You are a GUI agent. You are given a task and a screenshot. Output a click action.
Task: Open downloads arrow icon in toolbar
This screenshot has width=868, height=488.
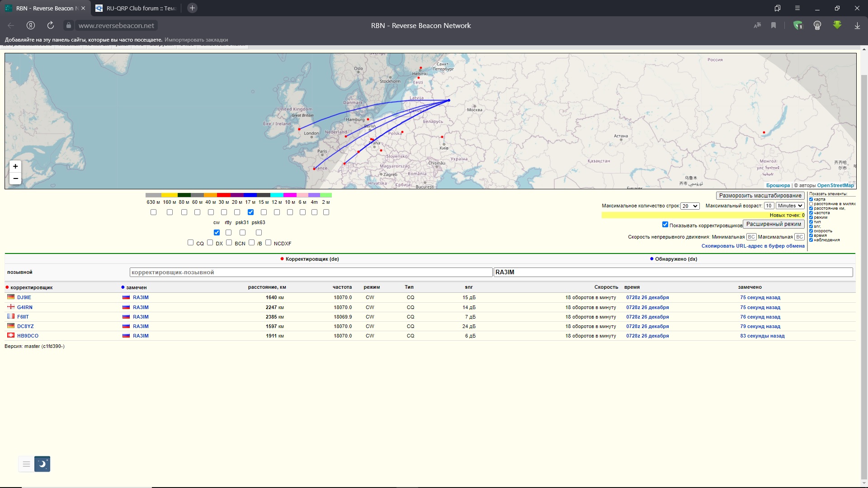[857, 25]
